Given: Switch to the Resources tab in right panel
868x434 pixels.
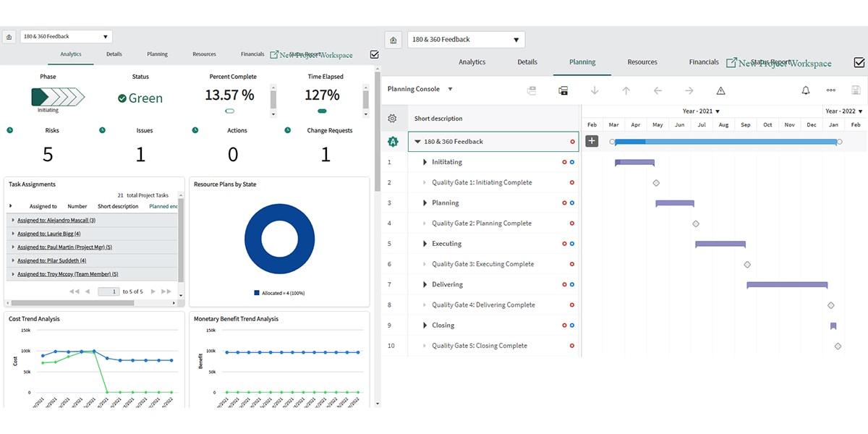Looking at the screenshot, I should point(642,62).
